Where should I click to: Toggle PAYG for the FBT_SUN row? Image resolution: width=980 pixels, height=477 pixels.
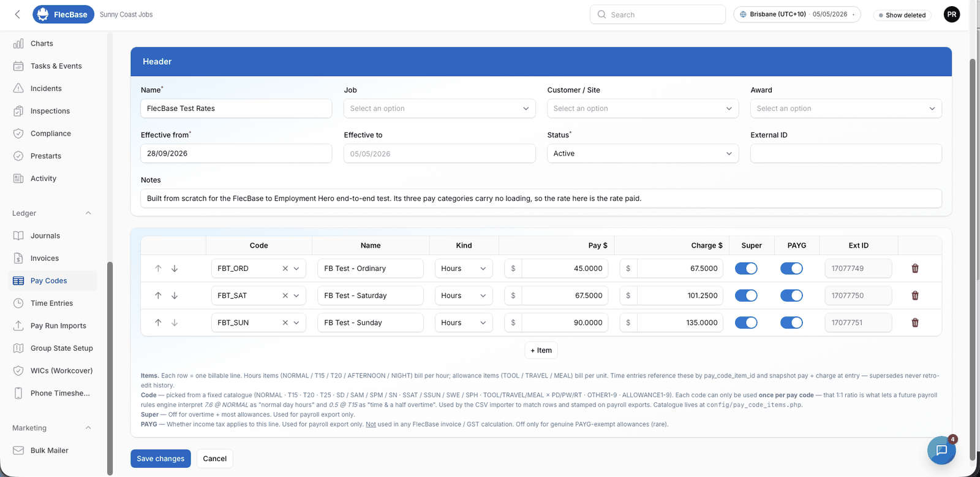click(x=791, y=322)
